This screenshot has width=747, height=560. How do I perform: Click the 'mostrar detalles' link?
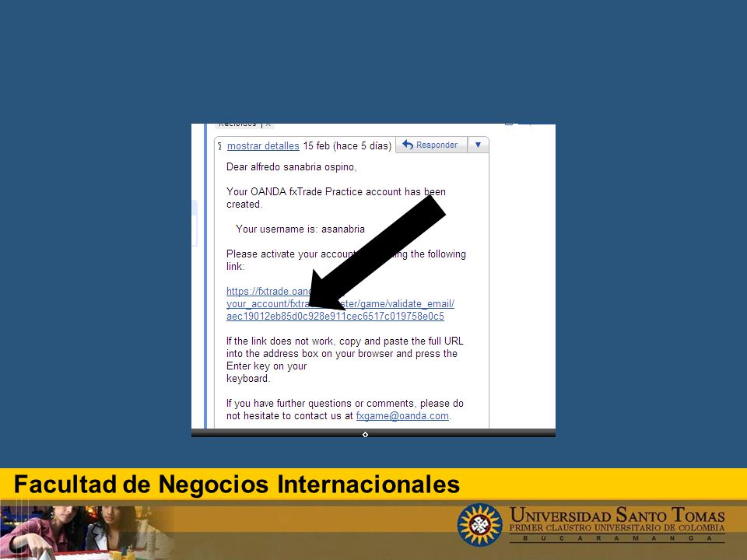(x=263, y=145)
